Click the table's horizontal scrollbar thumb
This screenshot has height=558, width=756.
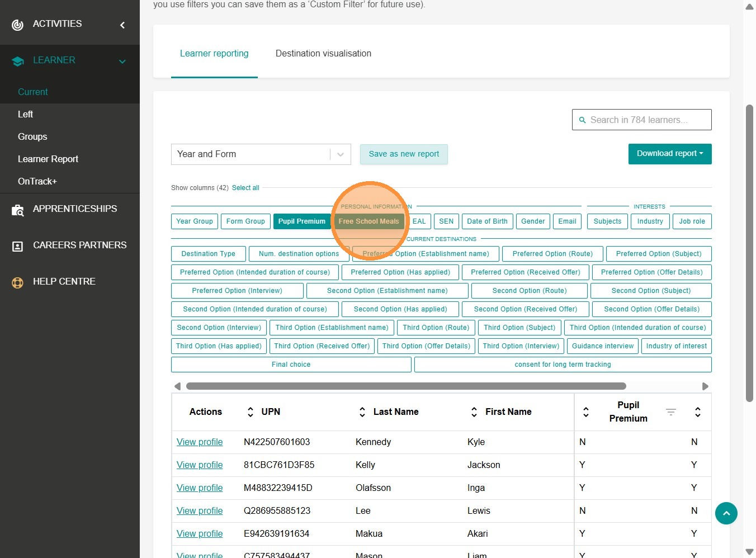(x=406, y=386)
